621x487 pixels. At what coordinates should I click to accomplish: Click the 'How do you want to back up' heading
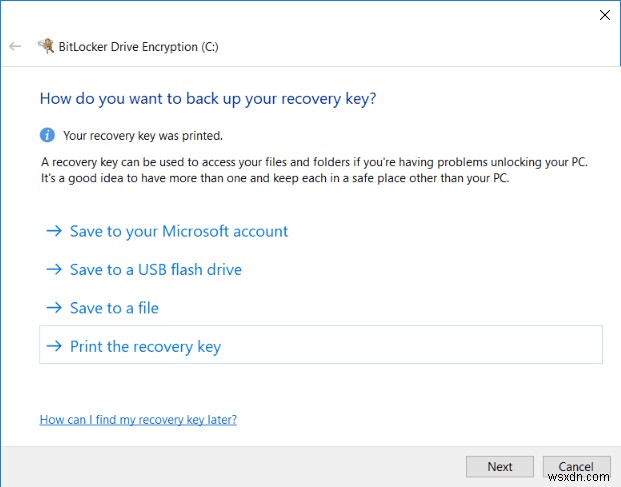click(208, 99)
